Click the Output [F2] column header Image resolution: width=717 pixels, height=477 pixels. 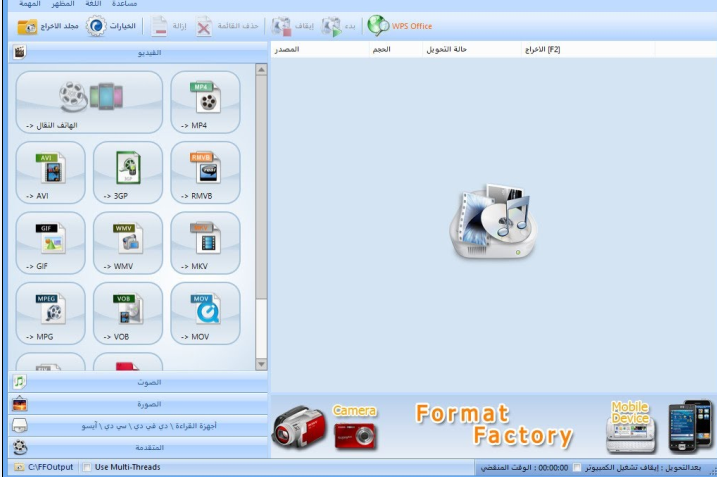pos(588,49)
